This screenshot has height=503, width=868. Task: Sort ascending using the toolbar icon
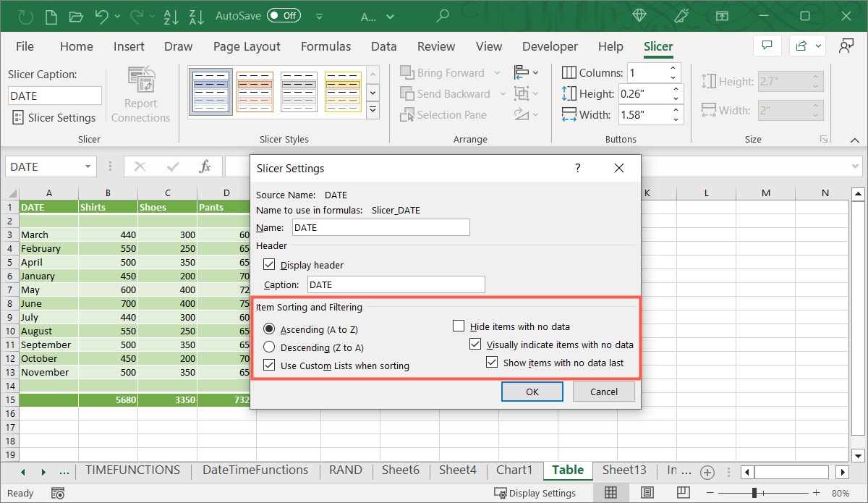(171, 16)
